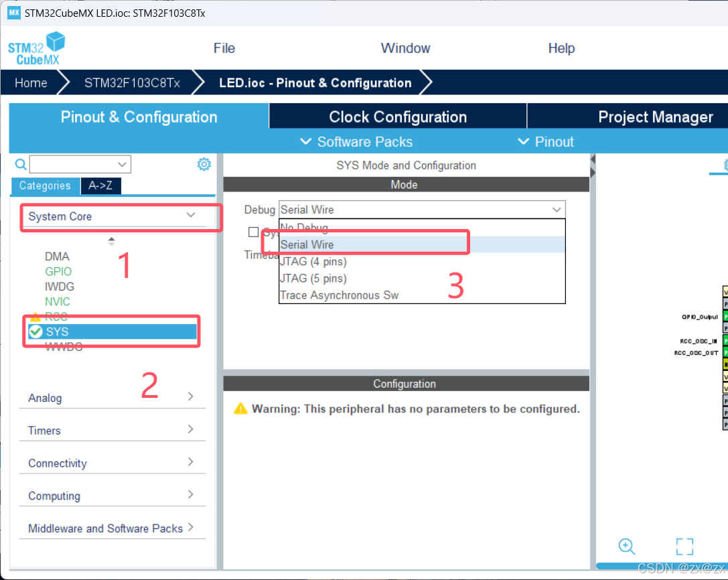The height and width of the screenshot is (580, 728).
Task: Click the green check icon next to SYS
Action: [35, 332]
